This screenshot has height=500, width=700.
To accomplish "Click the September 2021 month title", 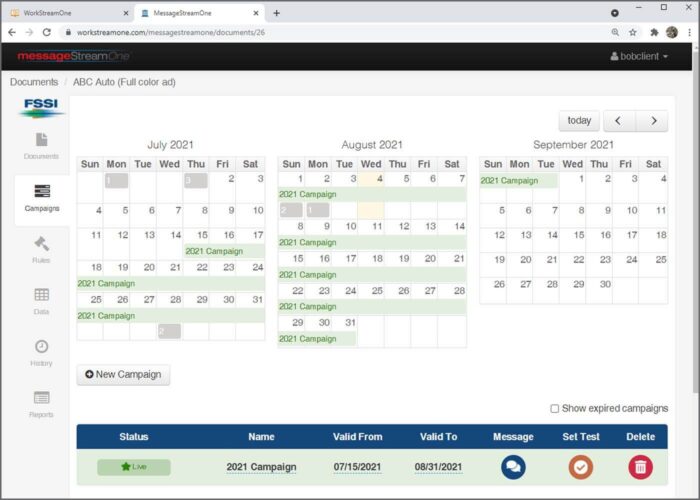I will (x=573, y=145).
